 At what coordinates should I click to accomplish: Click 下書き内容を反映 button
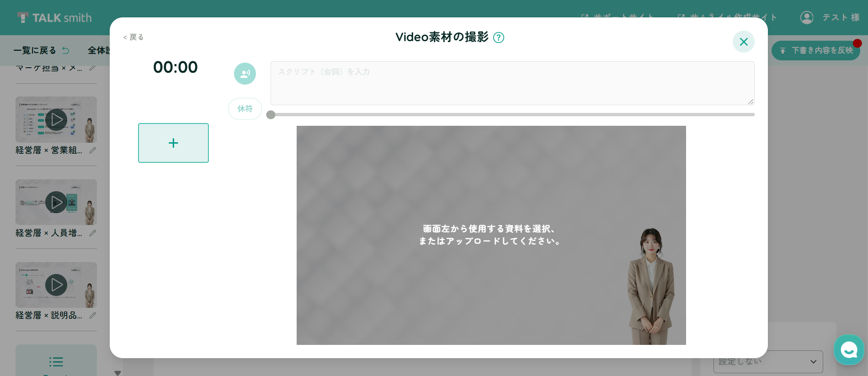tap(816, 50)
